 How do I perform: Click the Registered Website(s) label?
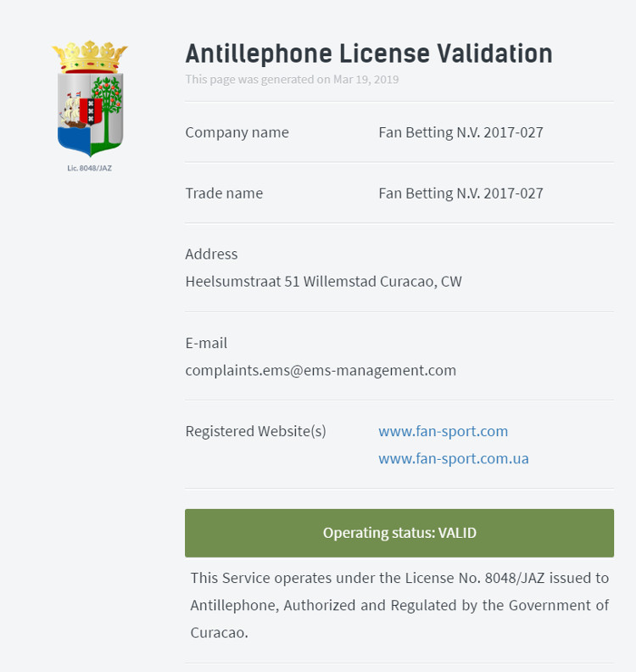[255, 431]
